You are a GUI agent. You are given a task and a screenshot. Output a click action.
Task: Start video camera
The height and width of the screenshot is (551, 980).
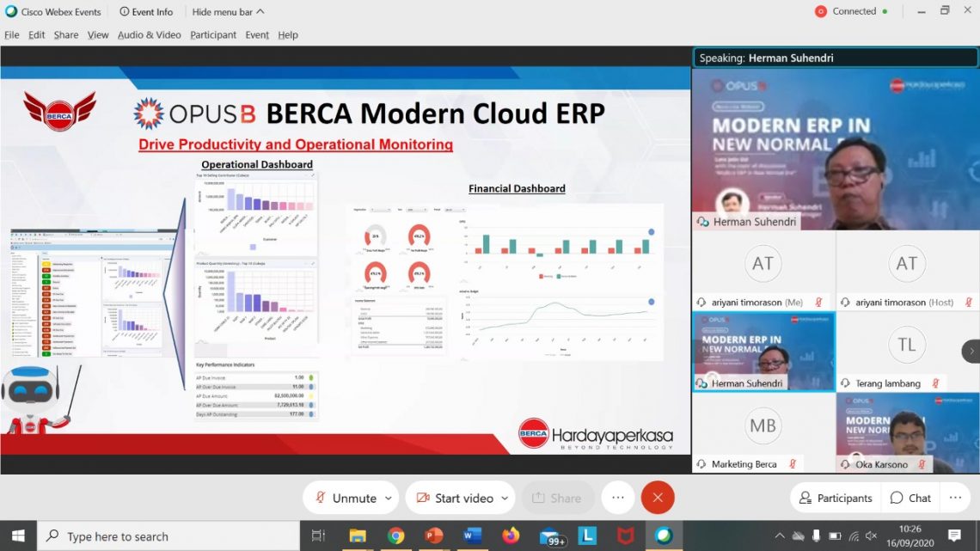point(455,498)
